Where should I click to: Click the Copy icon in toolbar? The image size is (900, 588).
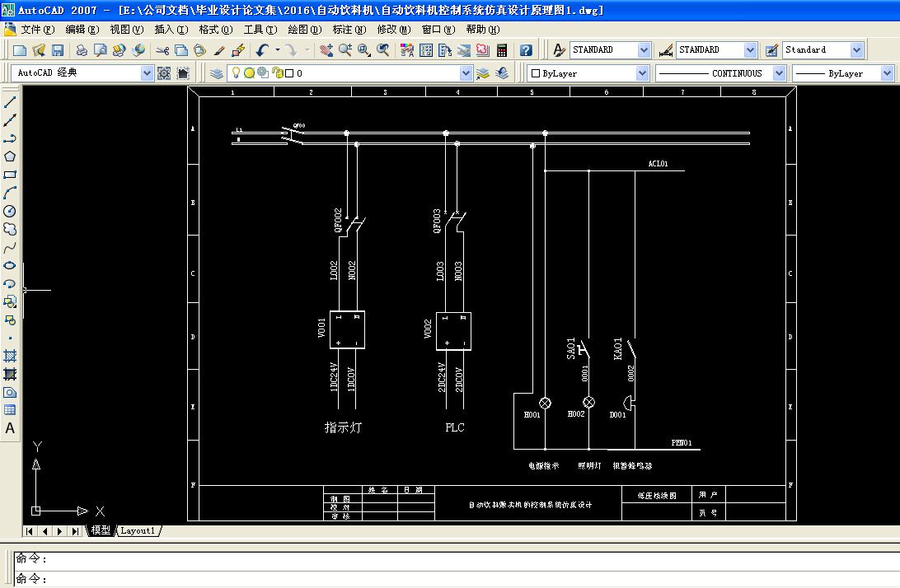tap(180, 50)
